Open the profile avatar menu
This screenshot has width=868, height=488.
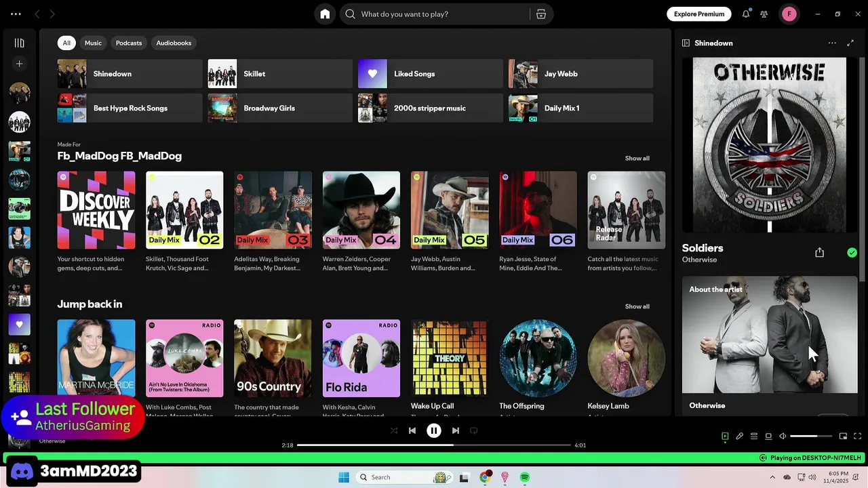[x=789, y=14]
